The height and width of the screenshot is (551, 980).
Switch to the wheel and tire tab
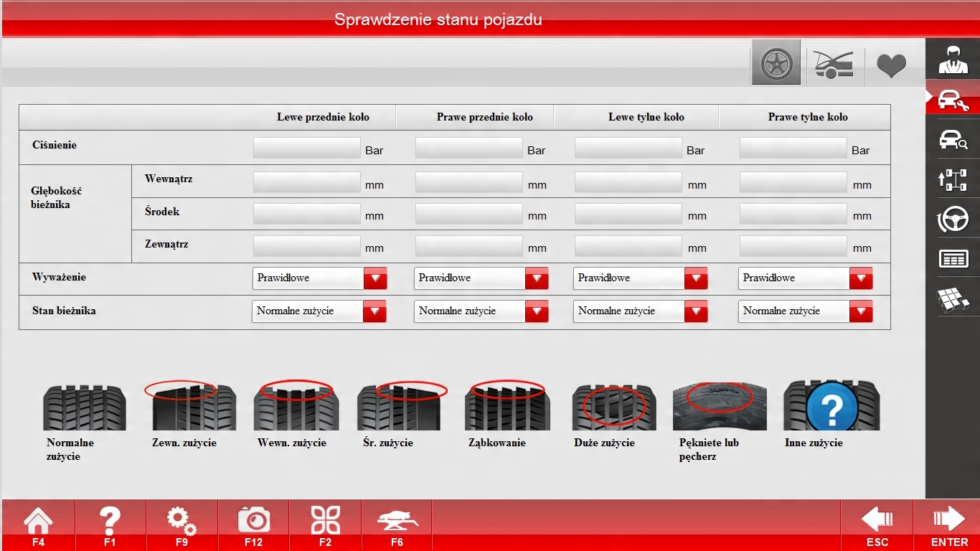[x=776, y=65]
